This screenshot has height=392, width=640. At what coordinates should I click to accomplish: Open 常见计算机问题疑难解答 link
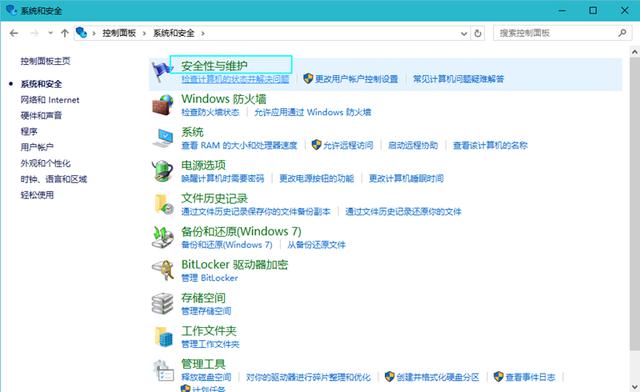pyautogui.click(x=458, y=79)
